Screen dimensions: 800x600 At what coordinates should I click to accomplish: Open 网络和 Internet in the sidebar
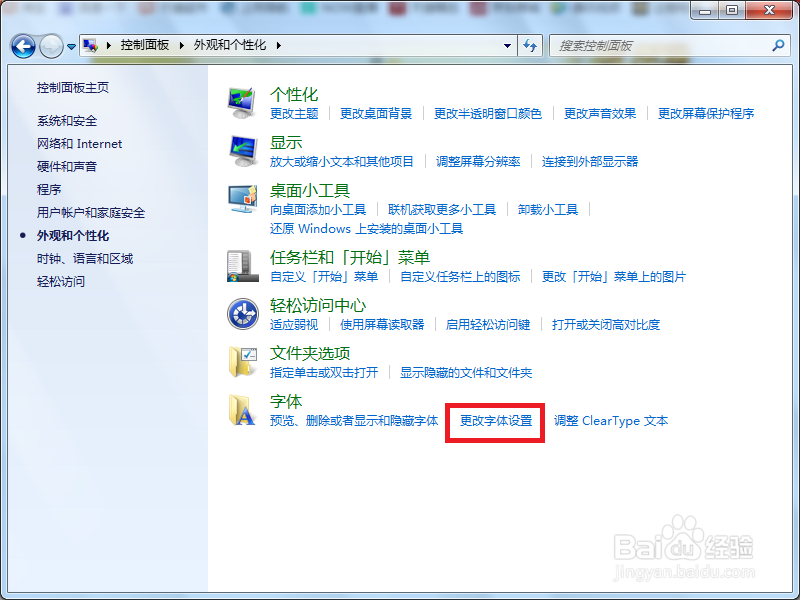tap(79, 144)
